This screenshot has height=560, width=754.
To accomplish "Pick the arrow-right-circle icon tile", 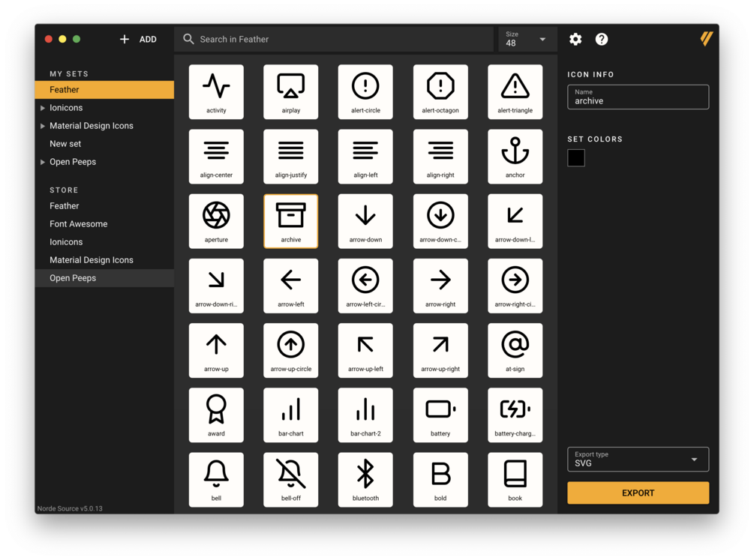I will (x=515, y=286).
